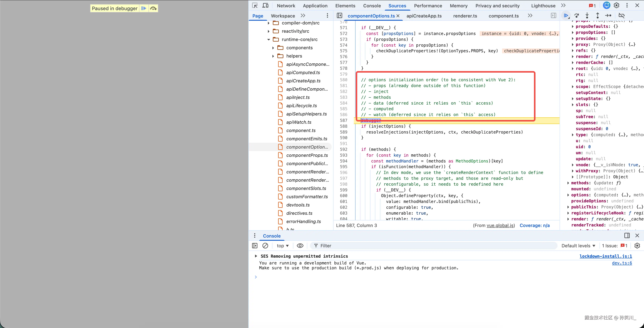
Task: Clear the console with the clear icon
Action: (x=265, y=246)
